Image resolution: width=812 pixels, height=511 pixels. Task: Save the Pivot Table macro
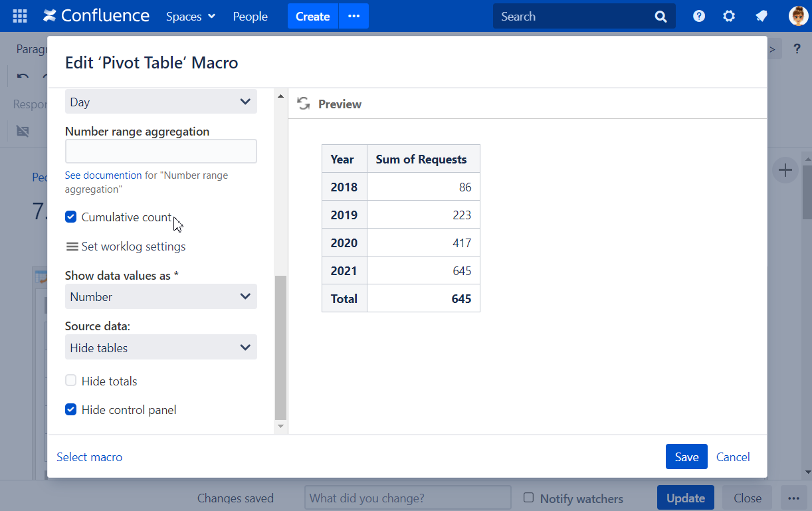686,457
